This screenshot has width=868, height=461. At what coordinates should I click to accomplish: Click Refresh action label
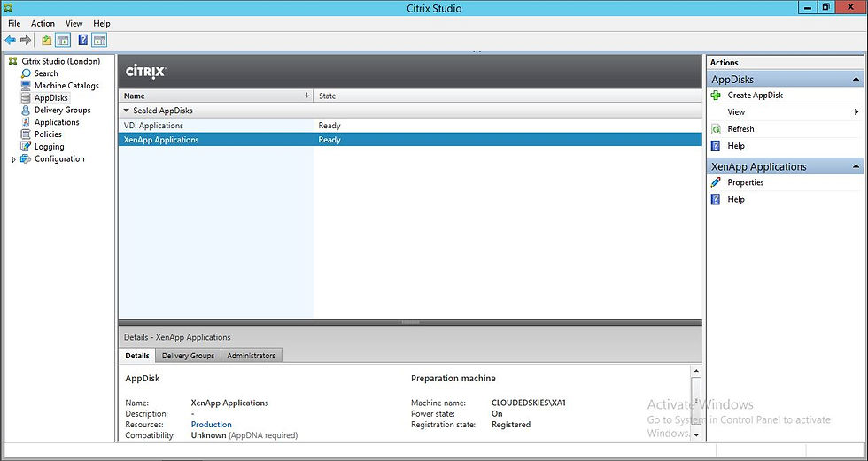(x=740, y=129)
